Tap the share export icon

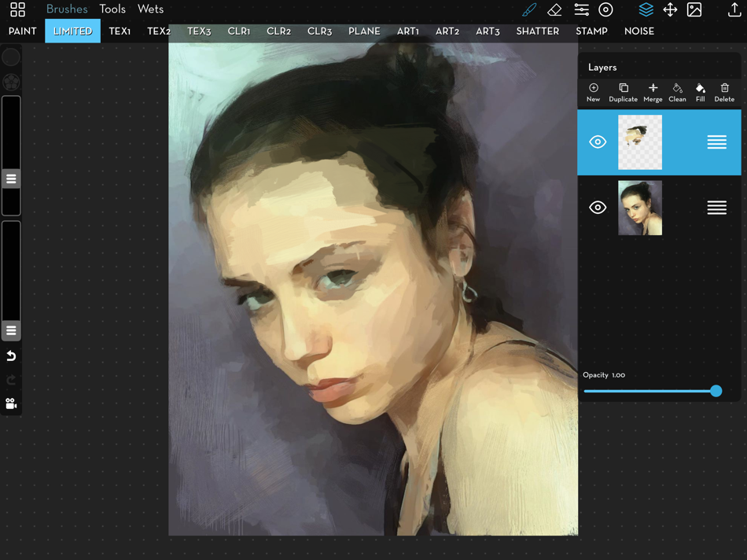tap(734, 10)
